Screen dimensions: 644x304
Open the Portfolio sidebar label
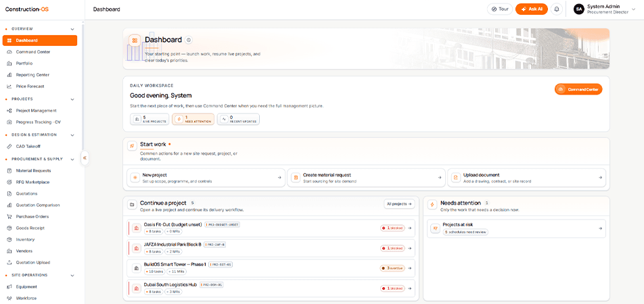click(24, 64)
